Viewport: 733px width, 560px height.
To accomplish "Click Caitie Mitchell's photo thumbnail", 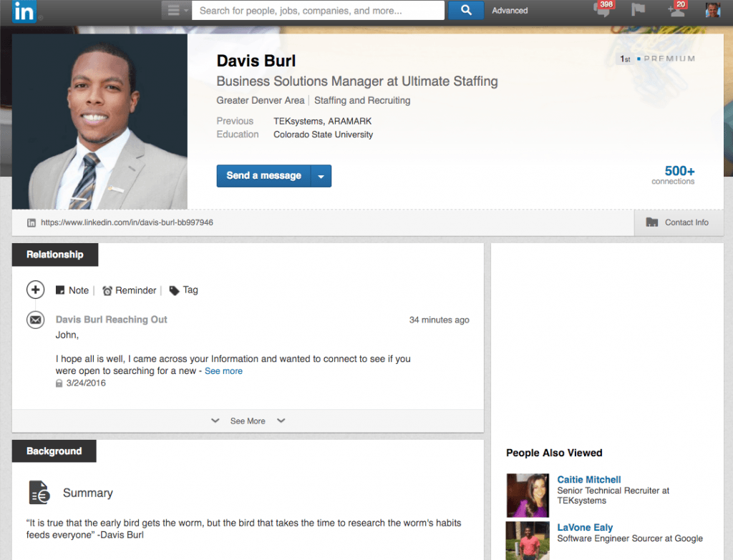I will (528, 495).
